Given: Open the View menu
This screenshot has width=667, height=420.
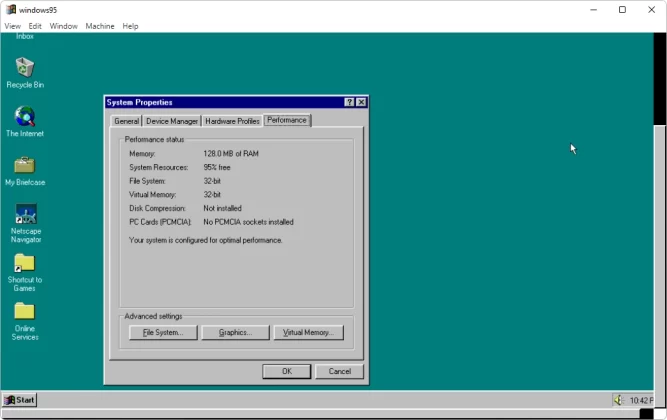Looking at the screenshot, I should point(12,26).
